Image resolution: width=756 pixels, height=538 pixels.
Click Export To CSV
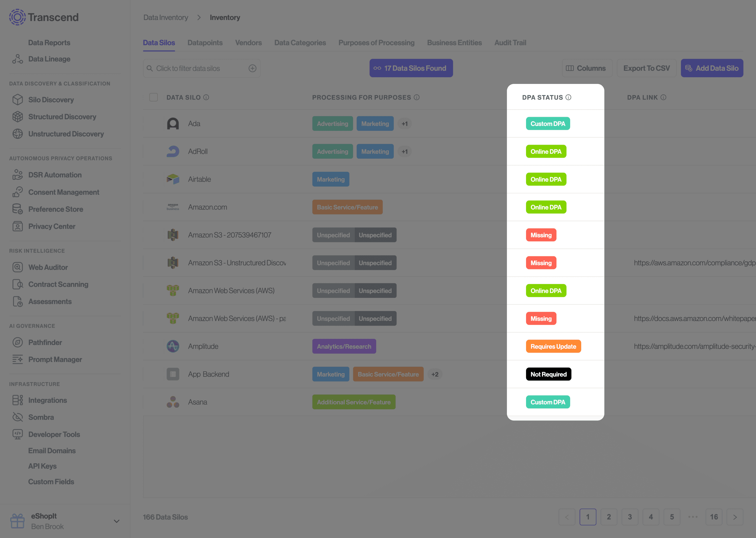647,68
